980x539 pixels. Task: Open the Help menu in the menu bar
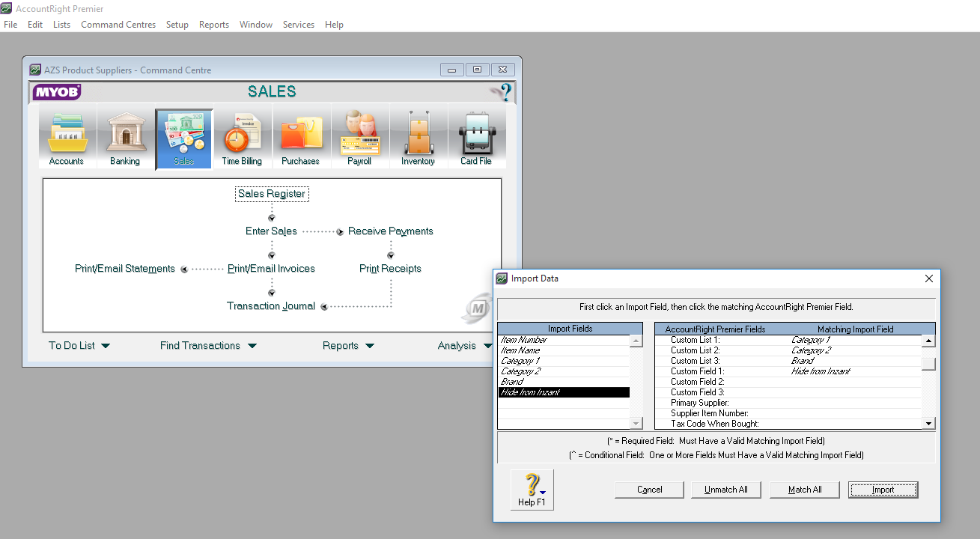(334, 25)
